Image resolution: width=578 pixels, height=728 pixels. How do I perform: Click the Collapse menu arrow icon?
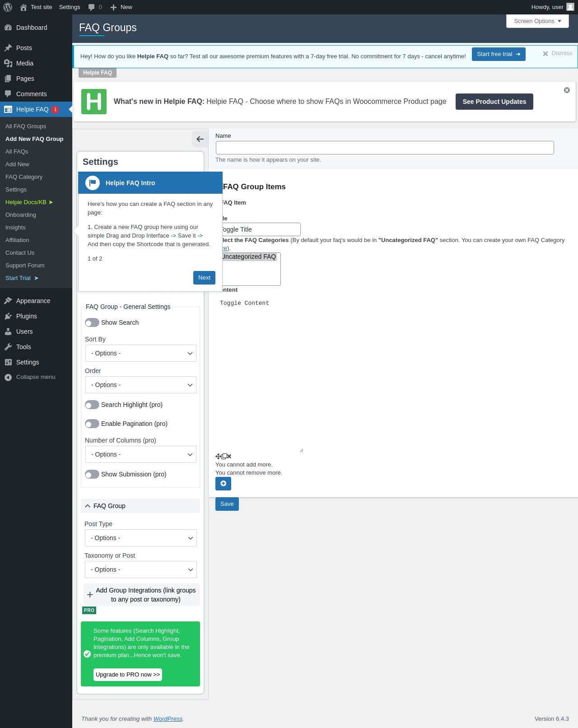coord(8,378)
